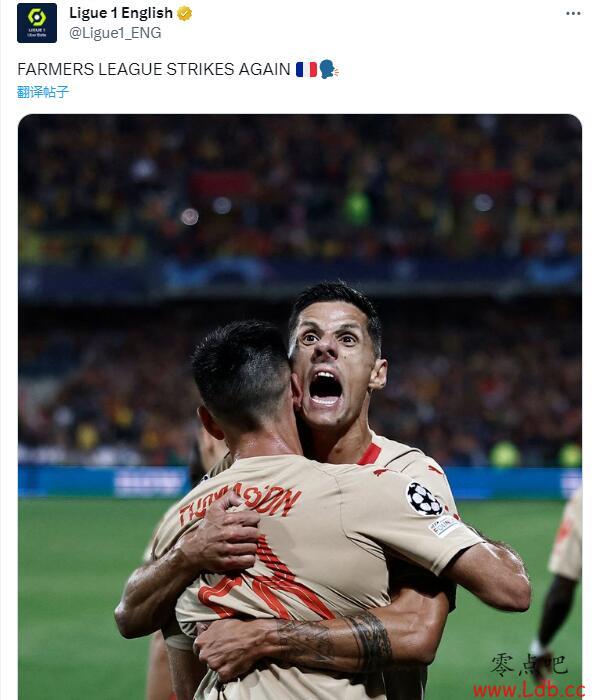
Task: Click the French flag emoji
Action: (x=306, y=69)
